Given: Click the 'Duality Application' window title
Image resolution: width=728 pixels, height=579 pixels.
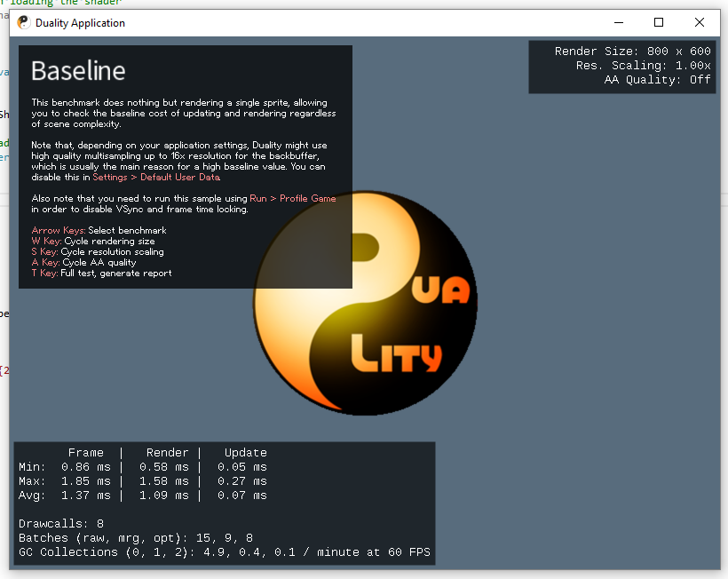Looking at the screenshot, I should (x=80, y=23).
